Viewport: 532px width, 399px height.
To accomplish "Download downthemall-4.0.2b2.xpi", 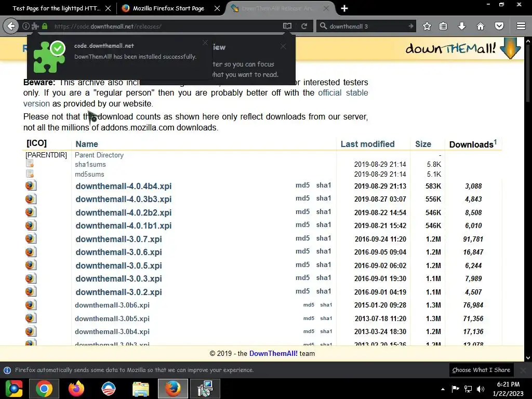I will (x=124, y=212).
